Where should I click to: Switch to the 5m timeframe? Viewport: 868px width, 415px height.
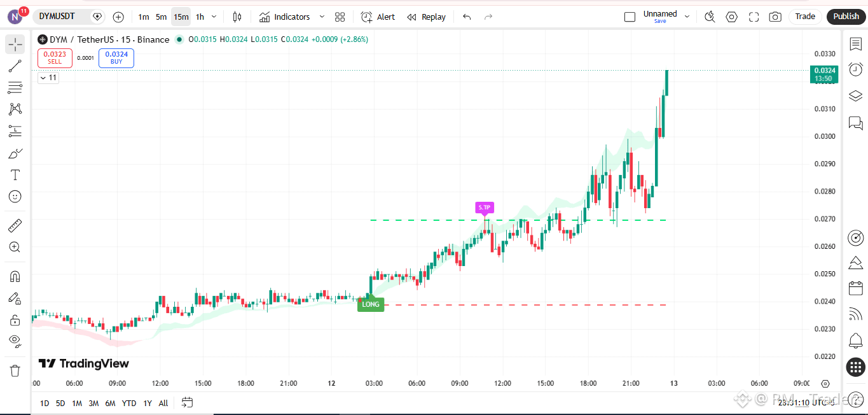162,17
